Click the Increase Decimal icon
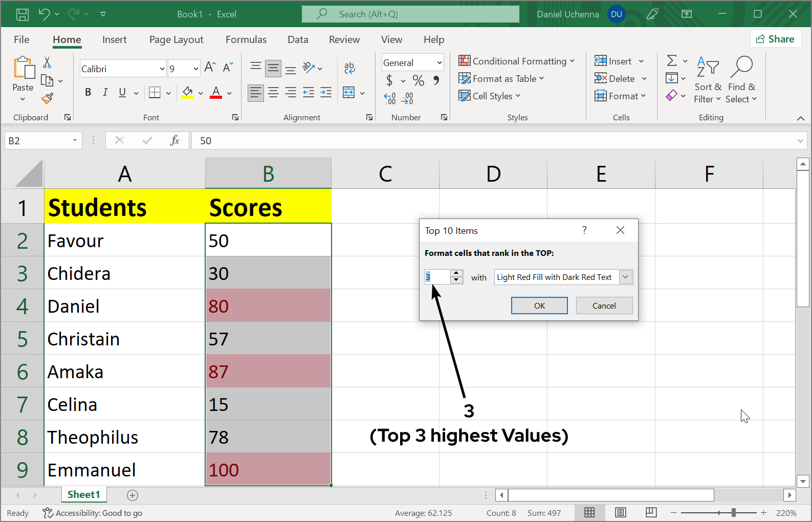Image resolution: width=812 pixels, height=522 pixels. (390, 98)
